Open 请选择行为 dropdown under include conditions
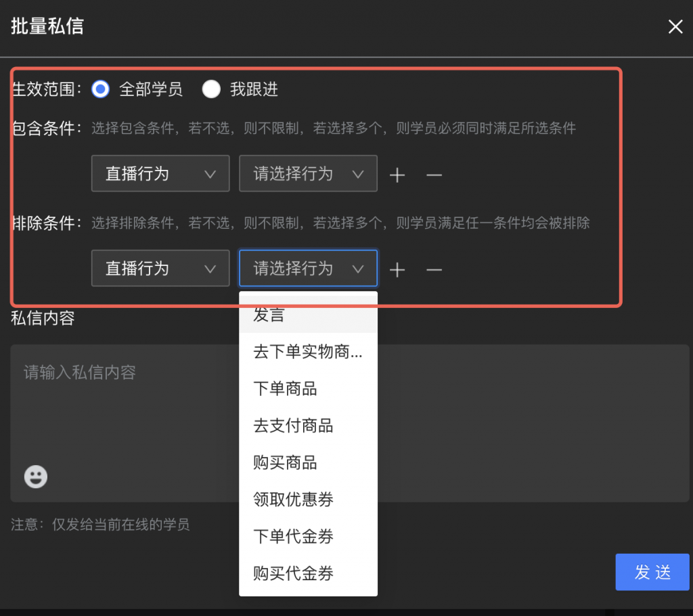Image resolution: width=693 pixels, height=616 pixels. (308, 174)
